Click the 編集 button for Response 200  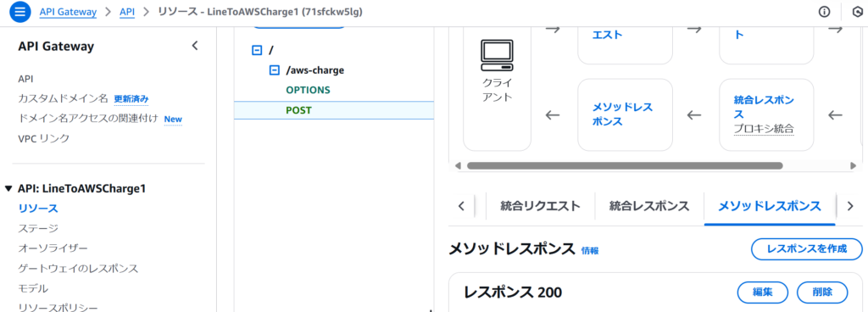pyautogui.click(x=763, y=292)
